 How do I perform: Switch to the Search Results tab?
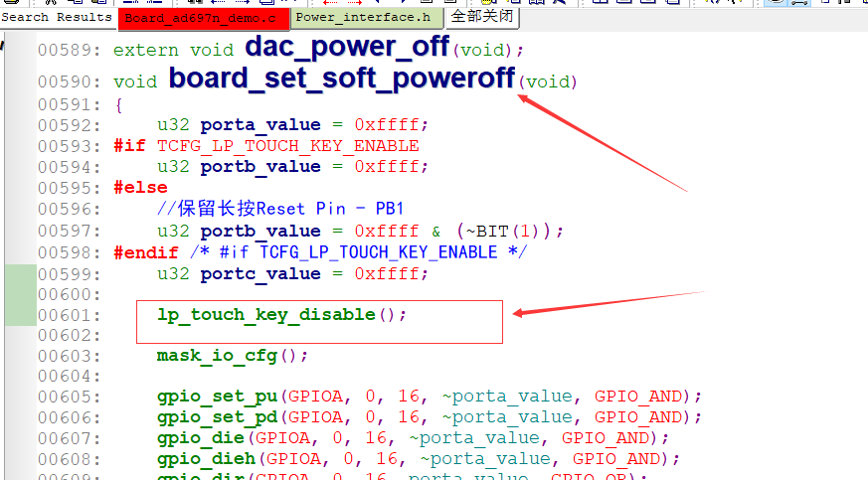point(57,17)
